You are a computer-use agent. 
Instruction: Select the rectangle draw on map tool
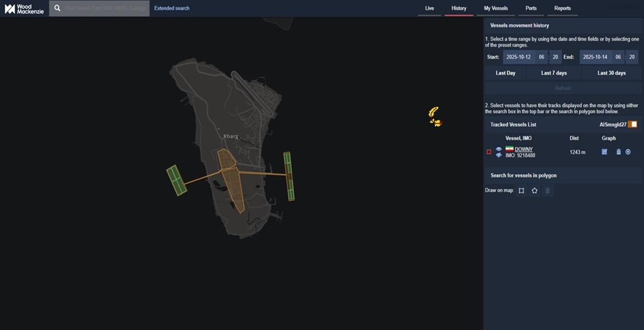521,191
